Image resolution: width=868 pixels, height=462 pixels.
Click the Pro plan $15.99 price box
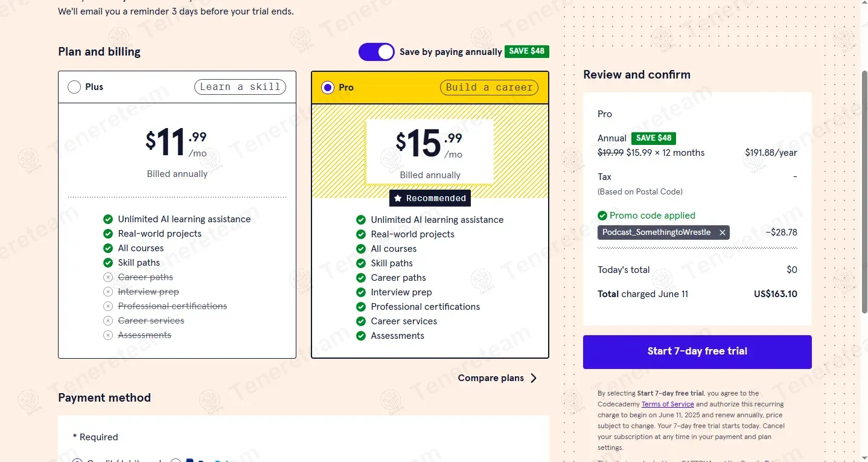point(430,151)
